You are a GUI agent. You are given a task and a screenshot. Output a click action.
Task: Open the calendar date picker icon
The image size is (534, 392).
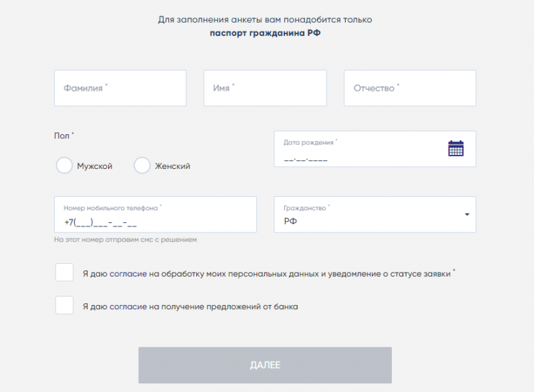[456, 148]
